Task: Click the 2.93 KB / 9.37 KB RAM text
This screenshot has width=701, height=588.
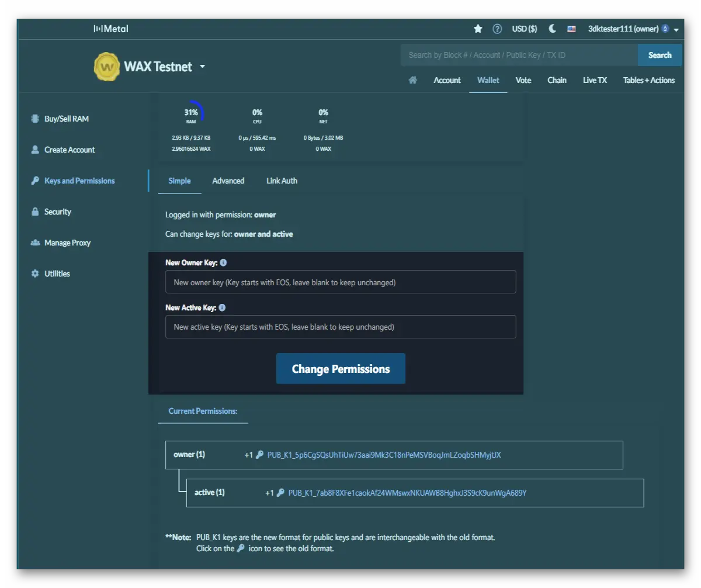Action: [191, 138]
